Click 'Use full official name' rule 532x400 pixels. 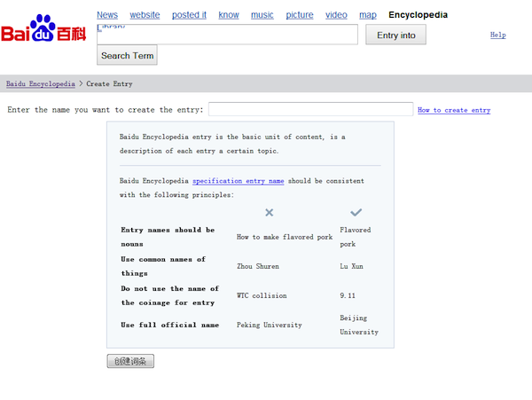[x=169, y=325]
